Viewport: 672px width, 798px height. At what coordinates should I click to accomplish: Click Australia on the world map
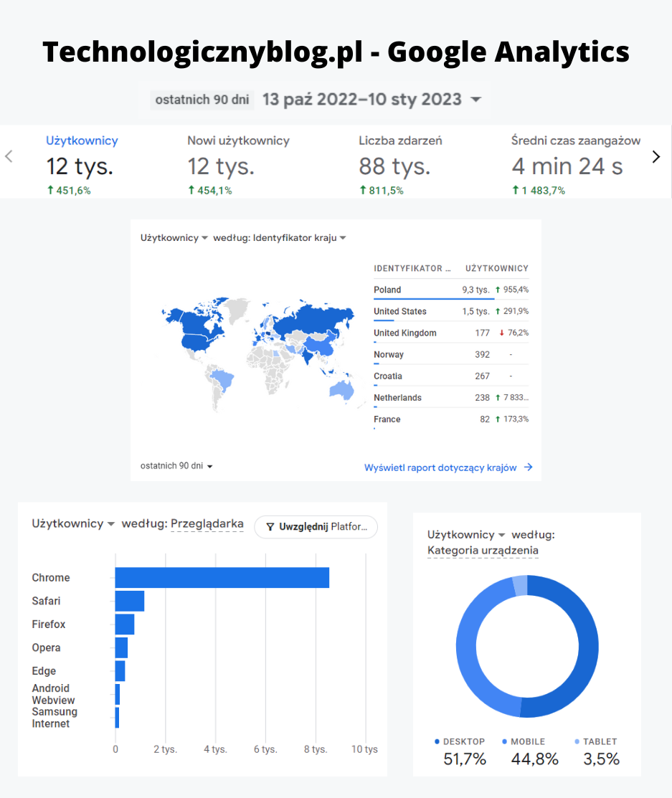(x=341, y=390)
